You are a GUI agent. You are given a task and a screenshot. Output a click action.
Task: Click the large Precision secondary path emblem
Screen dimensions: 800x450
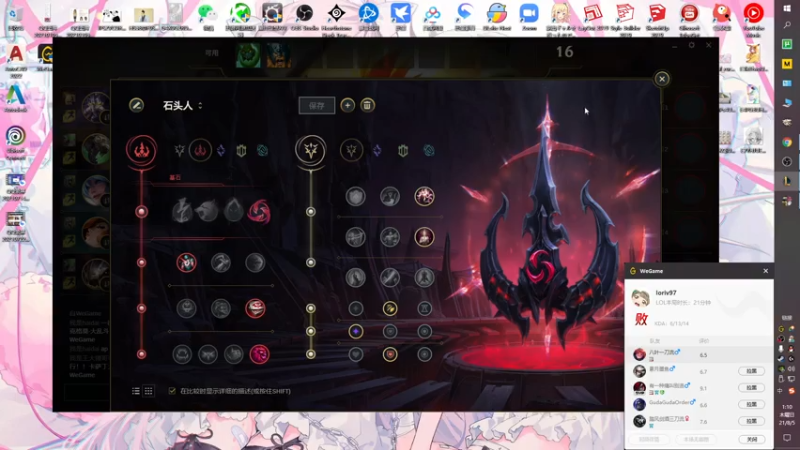click(310, 151)
